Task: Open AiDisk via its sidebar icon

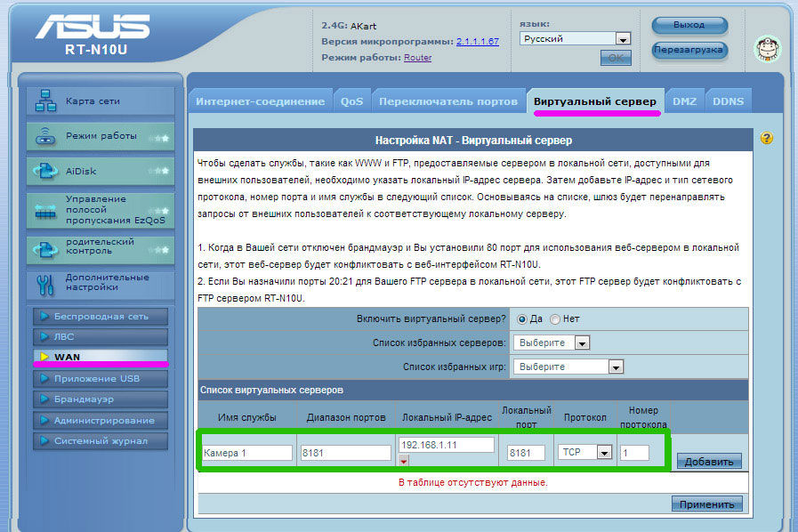Action: click(45, 171)
